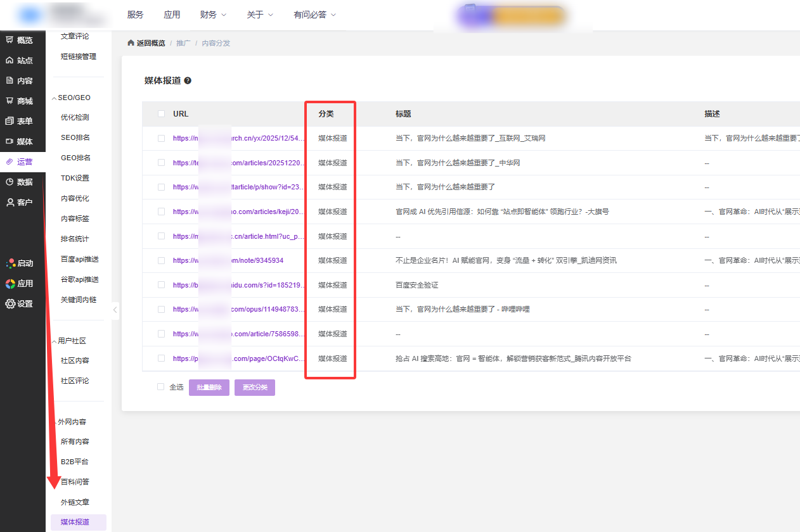Collapse sidebar using the panel handle arrow
The image size is (800, 532).
coord(115,310)
